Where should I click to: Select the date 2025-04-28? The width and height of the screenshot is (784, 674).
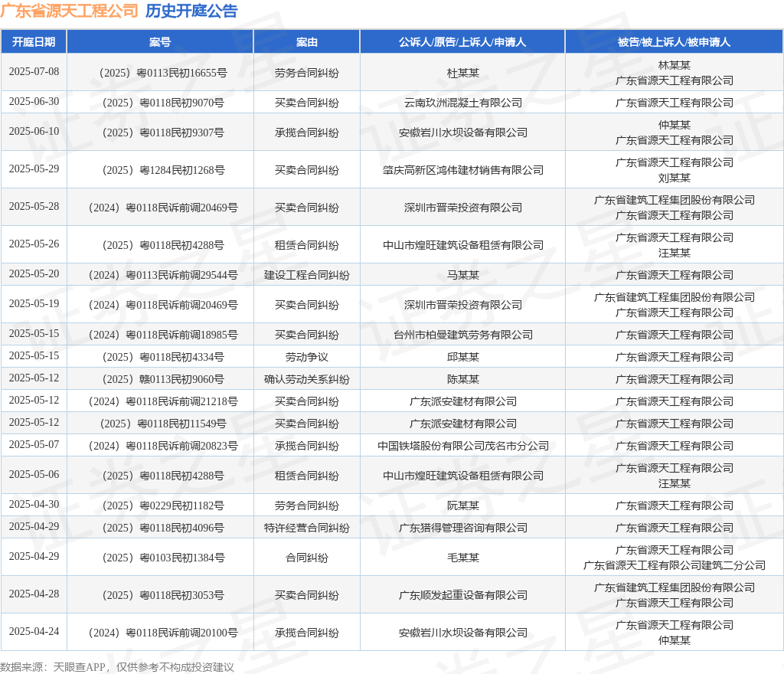click(34, 594)
